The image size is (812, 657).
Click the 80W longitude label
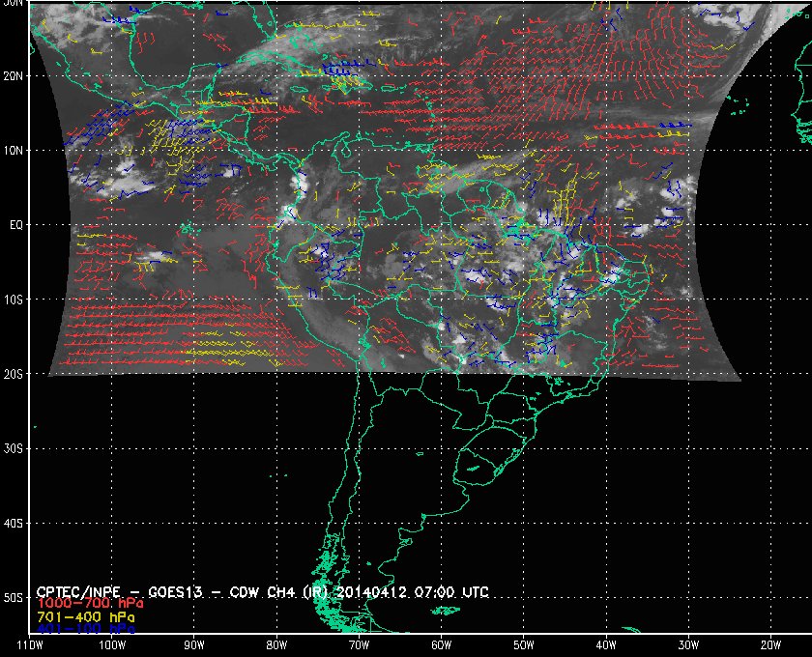pos(276,645)
